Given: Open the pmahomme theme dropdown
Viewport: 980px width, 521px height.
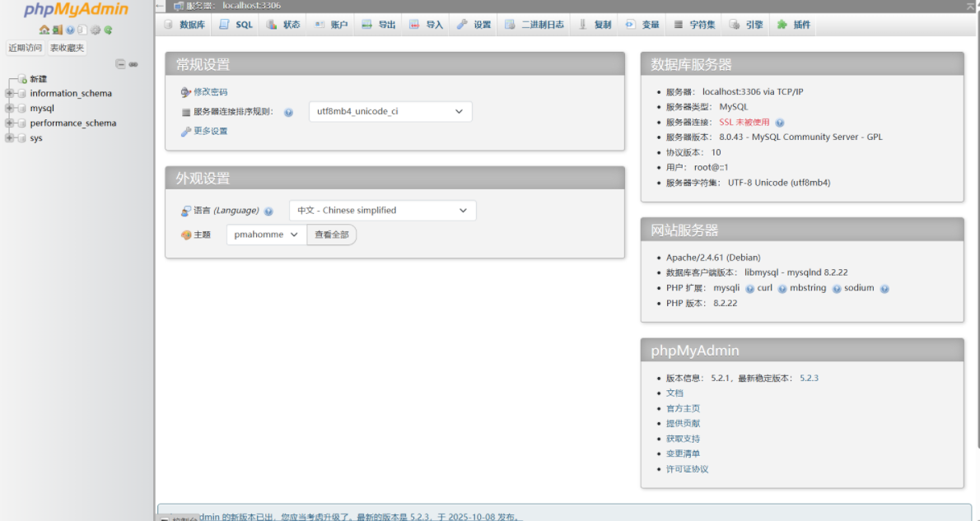Looking at the screenshot, I should point(266,235).
